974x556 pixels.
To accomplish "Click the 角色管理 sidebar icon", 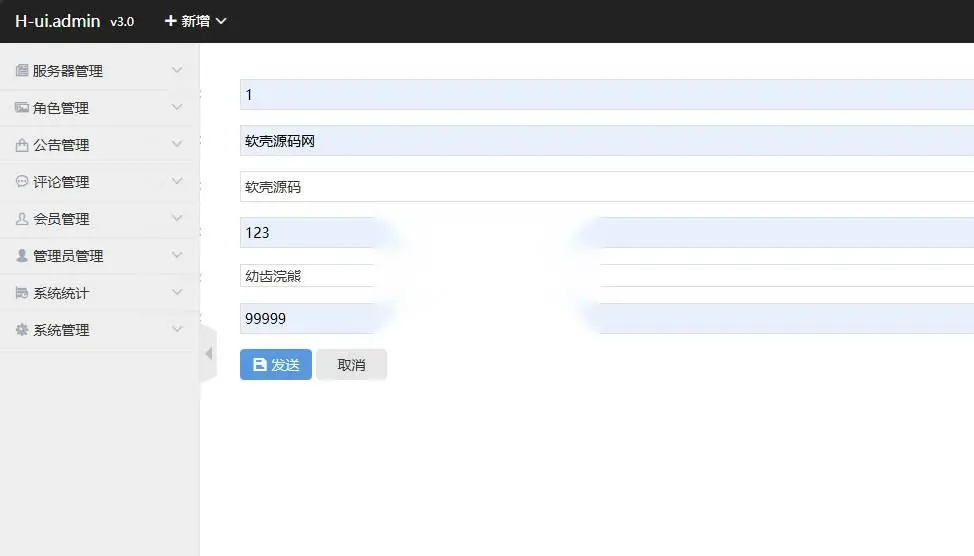I will [x=22, y=107].
